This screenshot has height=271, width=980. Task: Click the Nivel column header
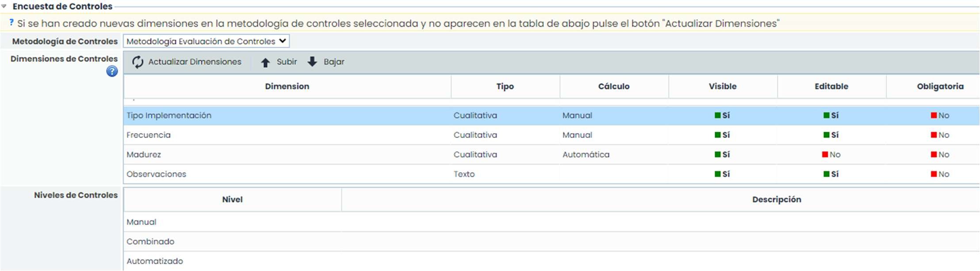point(232,199)
